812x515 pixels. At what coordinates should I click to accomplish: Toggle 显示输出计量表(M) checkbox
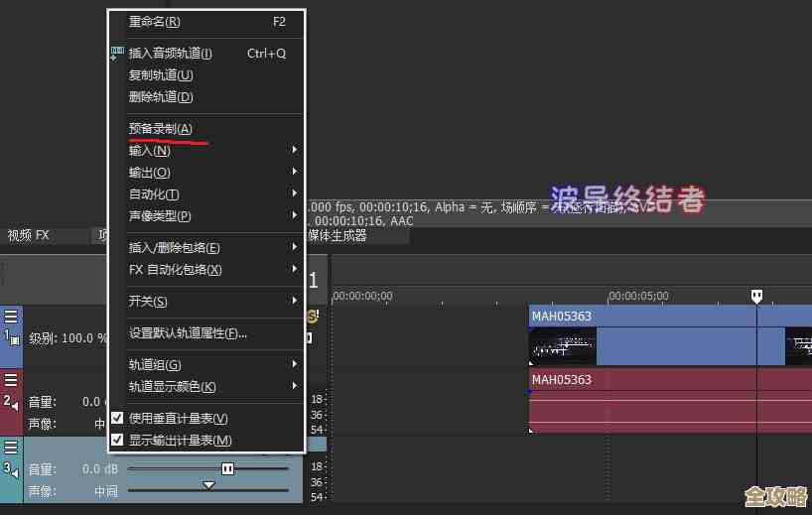(117, 440)
